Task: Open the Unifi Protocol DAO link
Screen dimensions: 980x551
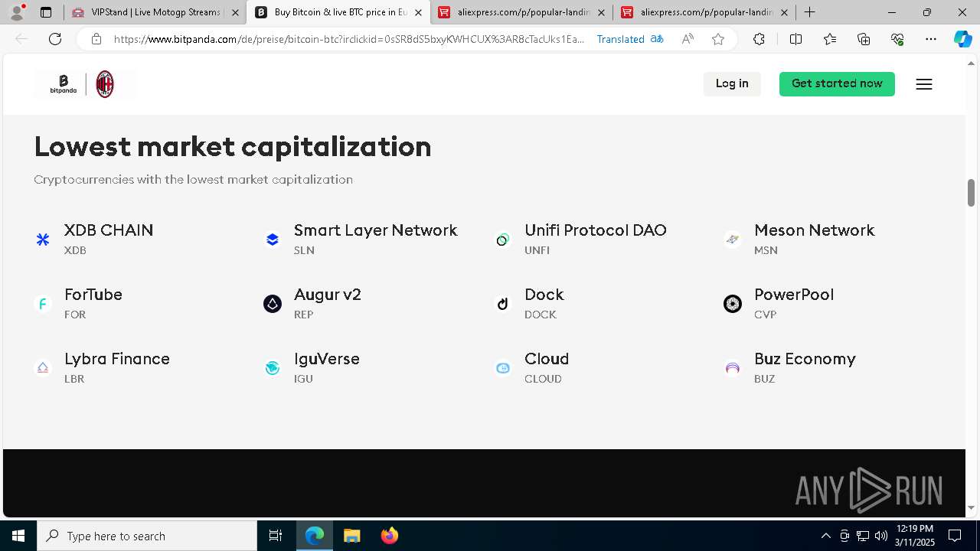Action: point(596,230)
